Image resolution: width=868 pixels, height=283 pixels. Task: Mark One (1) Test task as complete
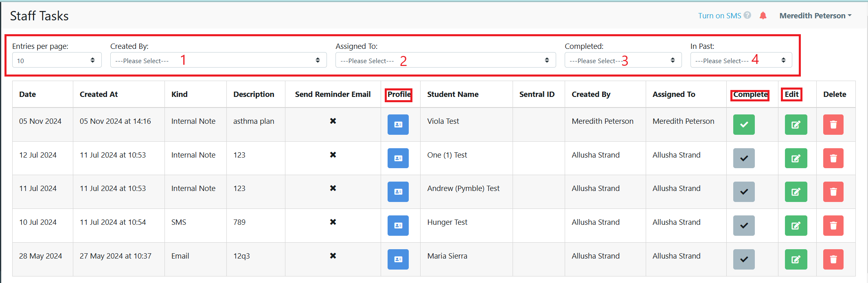(x=744, y=158)
